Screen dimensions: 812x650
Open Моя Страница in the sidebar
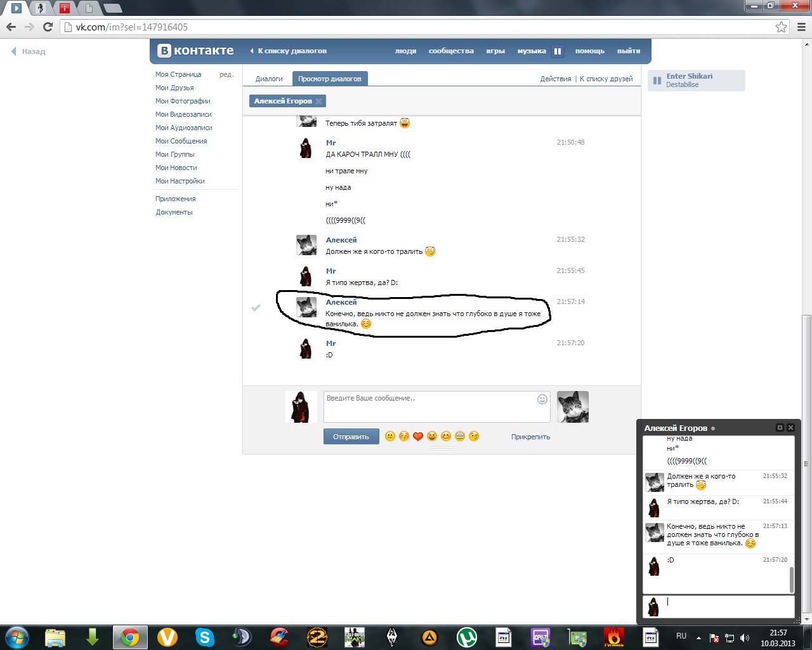click(178, 74)
